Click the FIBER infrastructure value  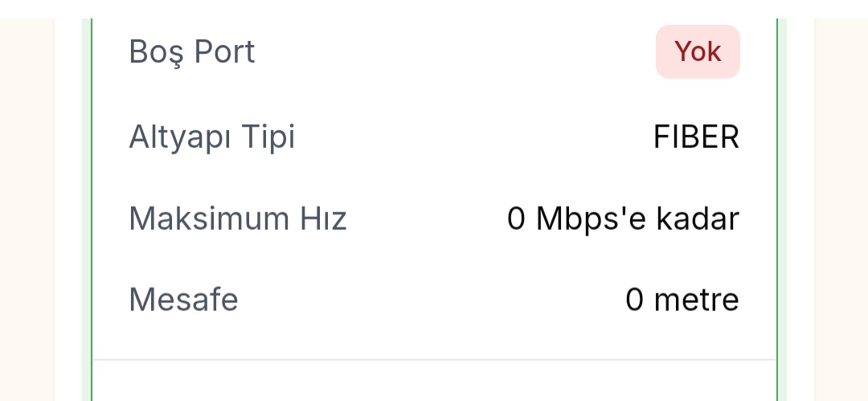coord(696,137)
